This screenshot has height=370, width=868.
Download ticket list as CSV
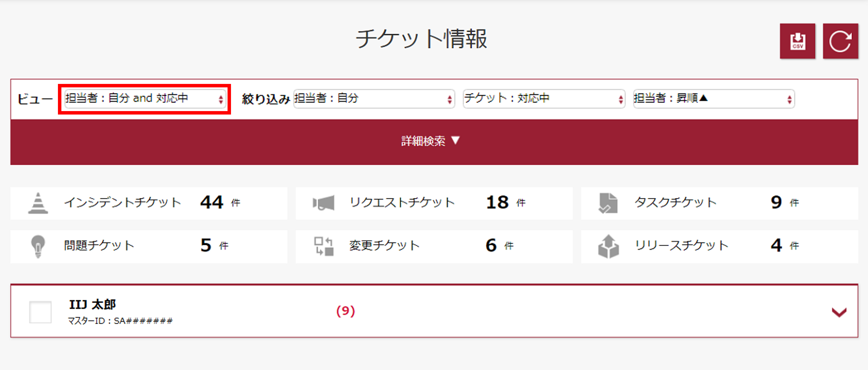(797, 41)
